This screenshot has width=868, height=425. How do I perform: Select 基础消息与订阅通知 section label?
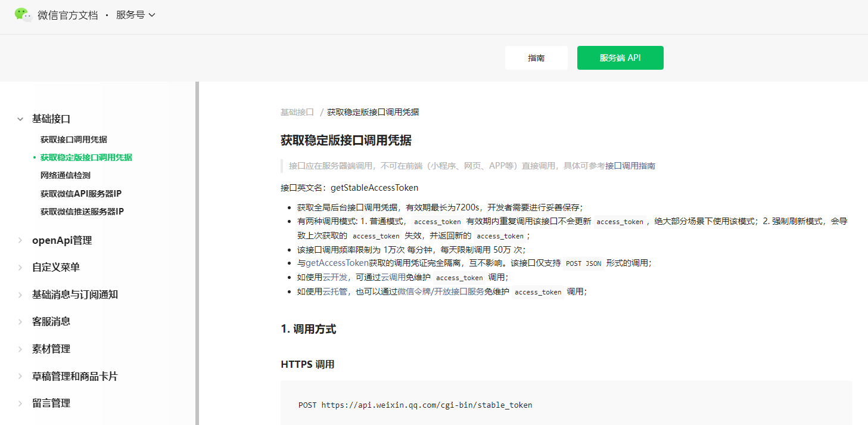pos(75,295)
